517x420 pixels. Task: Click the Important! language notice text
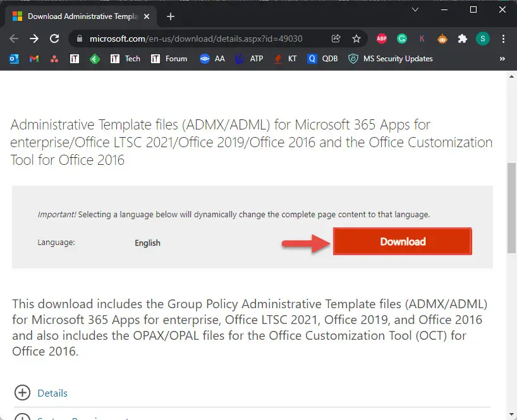coord(233,215)
